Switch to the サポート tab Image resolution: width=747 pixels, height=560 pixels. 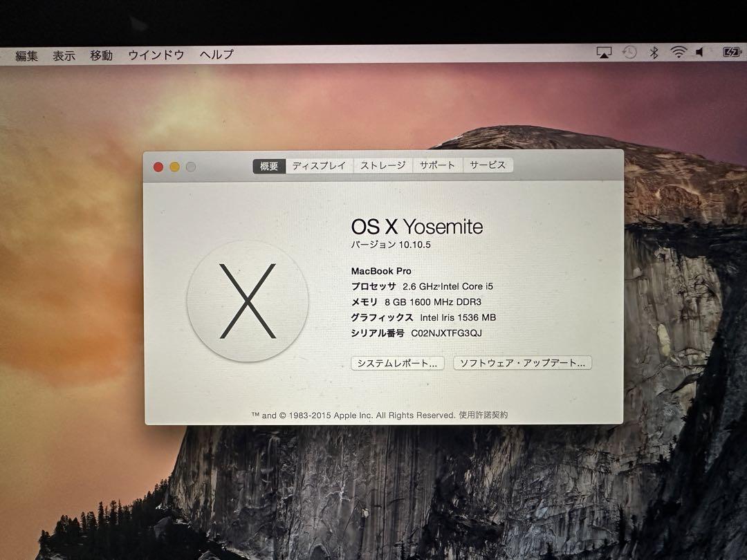pos(437,165)
